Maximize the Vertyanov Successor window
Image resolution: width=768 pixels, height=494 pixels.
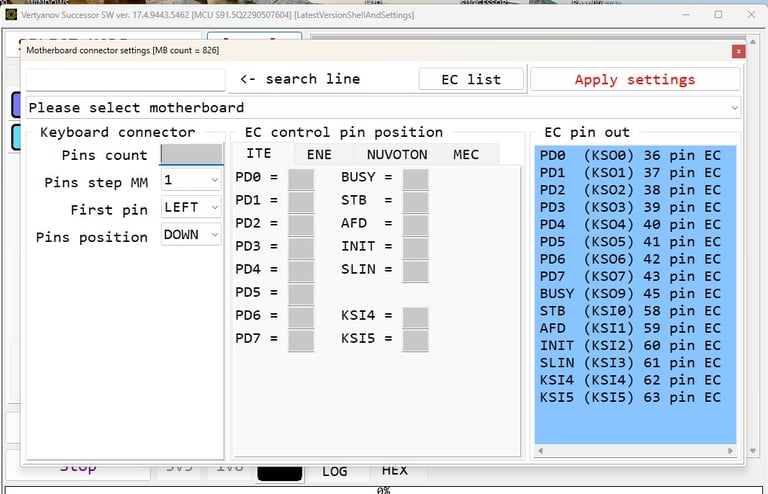(718, 15)
